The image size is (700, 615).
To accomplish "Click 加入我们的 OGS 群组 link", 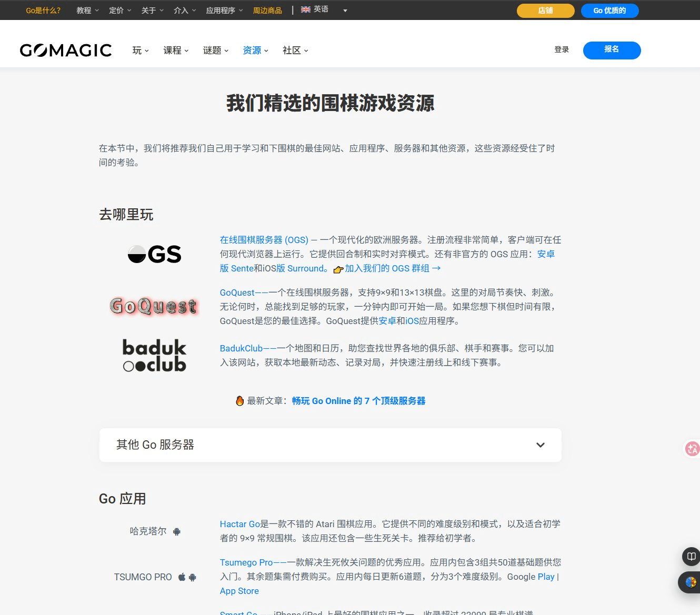I will (393, 268).
